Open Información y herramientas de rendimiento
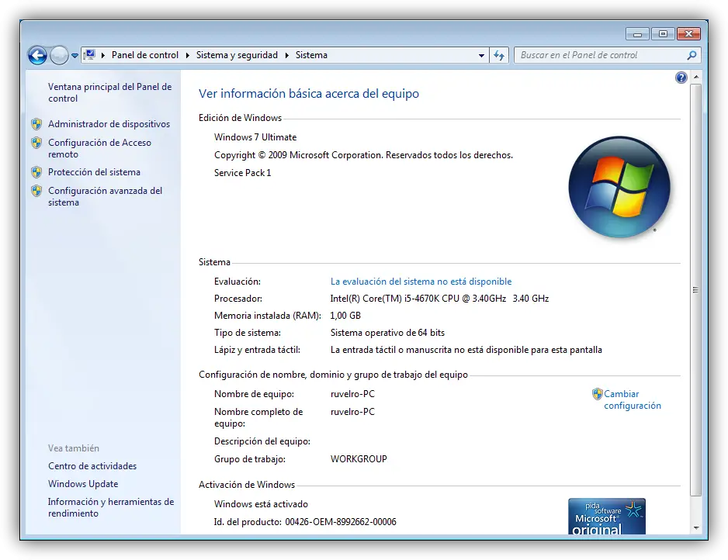728x560 pixels. click(110, 507)
